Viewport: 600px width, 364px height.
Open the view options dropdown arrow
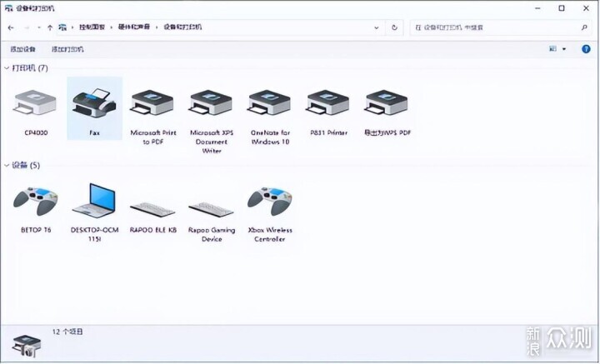pyautogui.click(x=564, y=49)
